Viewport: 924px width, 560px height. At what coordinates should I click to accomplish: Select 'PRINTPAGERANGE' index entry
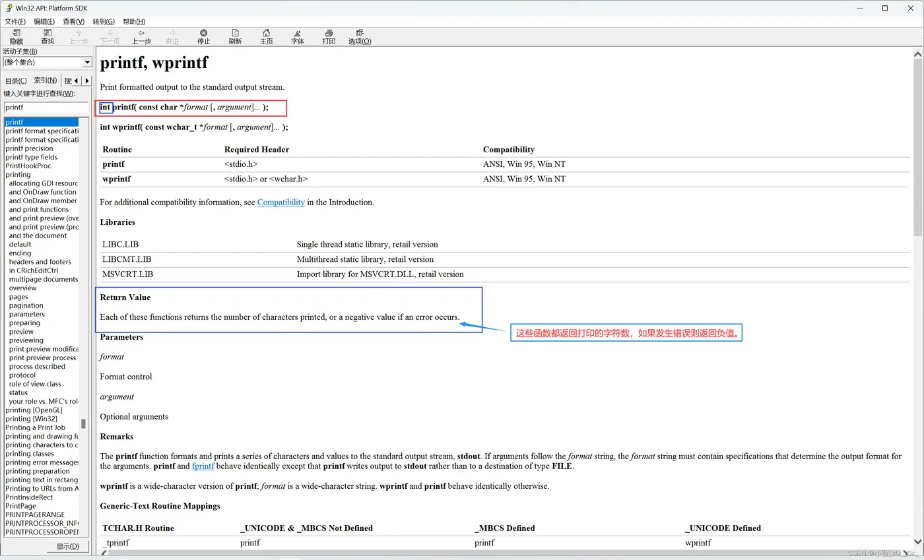click(35, 514)
